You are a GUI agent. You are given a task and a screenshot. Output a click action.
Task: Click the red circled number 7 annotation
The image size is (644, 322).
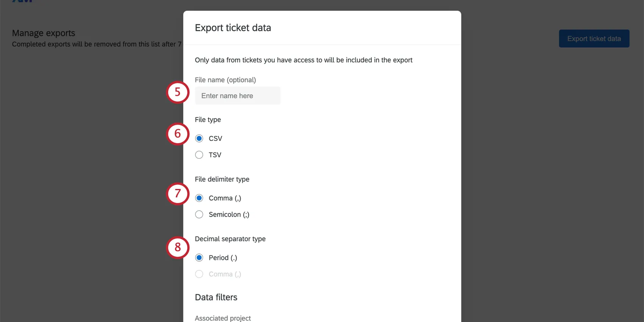coord(178,194)
